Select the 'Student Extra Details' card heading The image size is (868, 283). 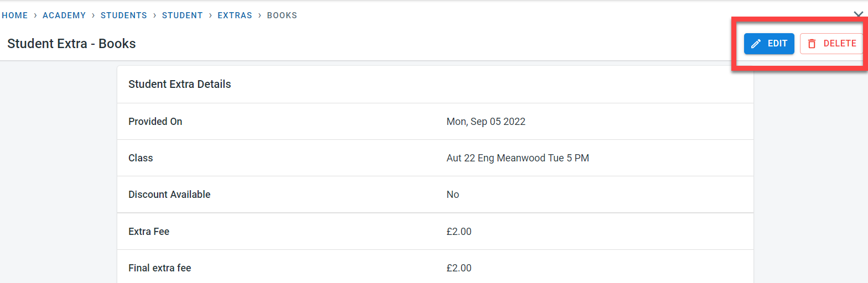click(x=180, y=84)
